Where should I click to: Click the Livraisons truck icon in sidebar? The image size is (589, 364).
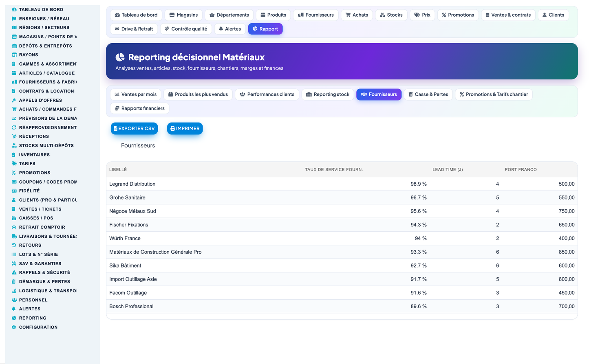click(x=14, y=237)
